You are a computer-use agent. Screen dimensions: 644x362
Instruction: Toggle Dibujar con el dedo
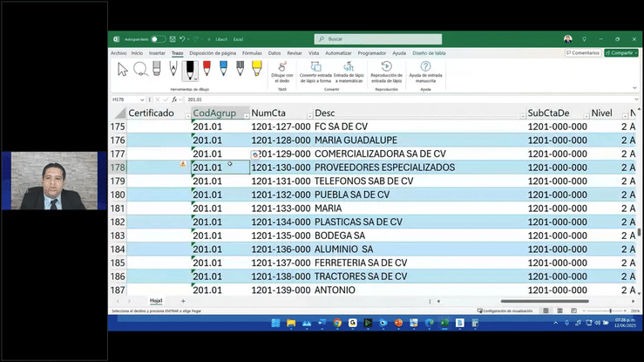coord(282,72)
